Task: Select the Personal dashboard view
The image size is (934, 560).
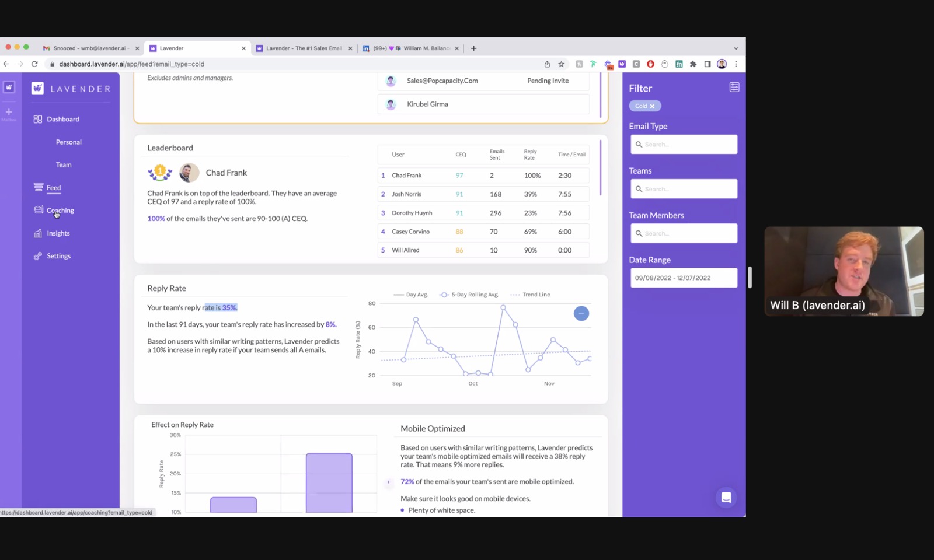Action: point(69,142)
